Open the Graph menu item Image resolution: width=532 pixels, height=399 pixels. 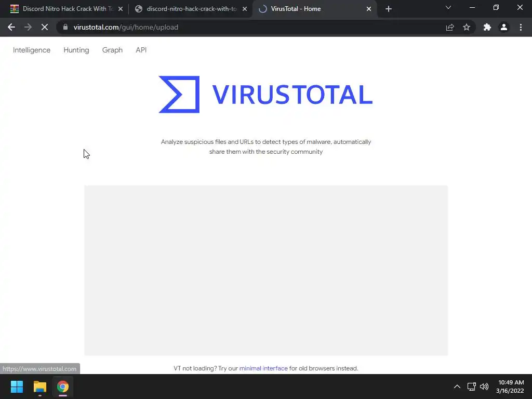pyautogui.click(x=112, y=50)
